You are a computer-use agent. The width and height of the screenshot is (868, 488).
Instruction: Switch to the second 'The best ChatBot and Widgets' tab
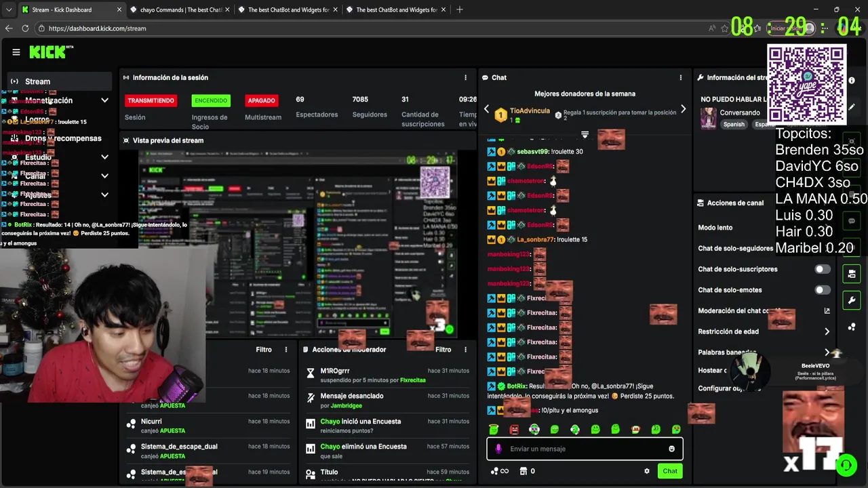288,9
